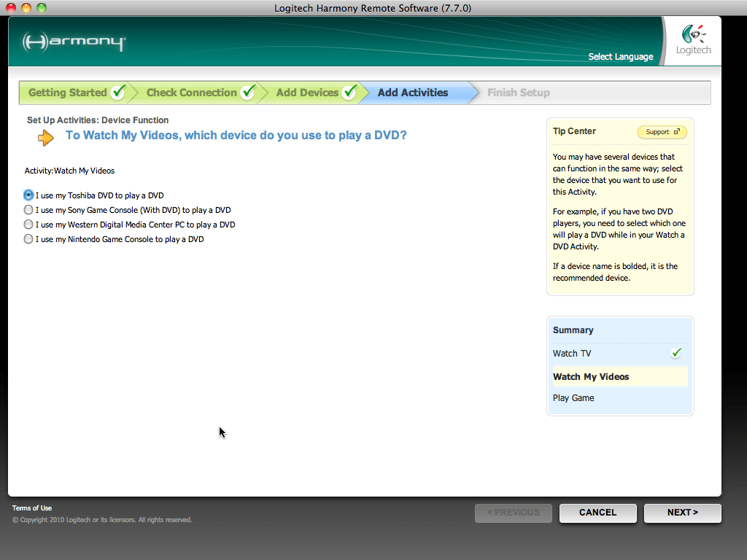Screen dimensions: 747x560
Task: Select Watch My Videos in Summary
Action: (x=590, y=377)
